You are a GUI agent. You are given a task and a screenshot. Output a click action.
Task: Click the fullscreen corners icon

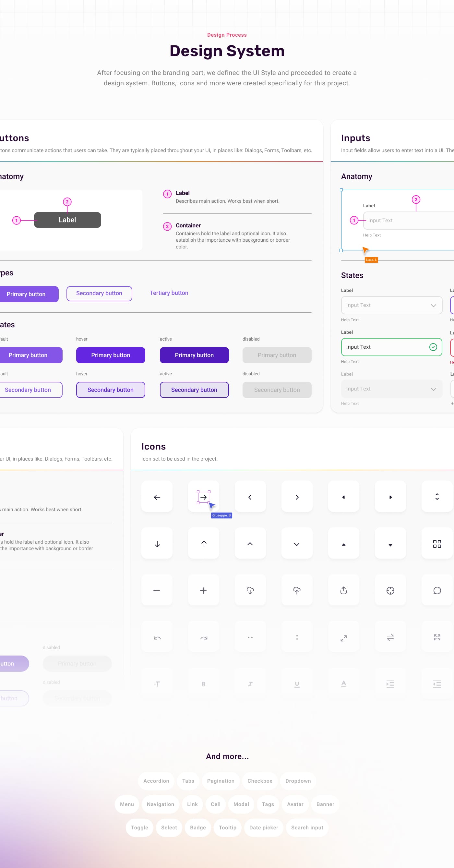click(x=437, y=637)
